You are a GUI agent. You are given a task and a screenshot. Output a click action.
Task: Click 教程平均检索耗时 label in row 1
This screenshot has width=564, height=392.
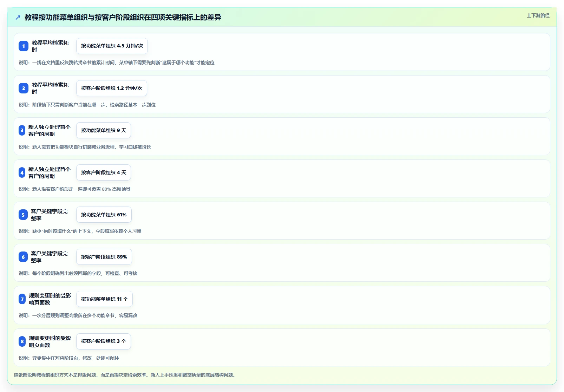pos(50,46)
